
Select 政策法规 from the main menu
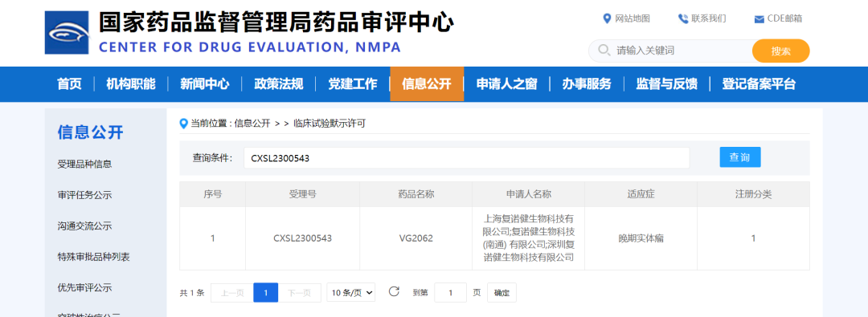pyautogui.click(x=278, y=84)
